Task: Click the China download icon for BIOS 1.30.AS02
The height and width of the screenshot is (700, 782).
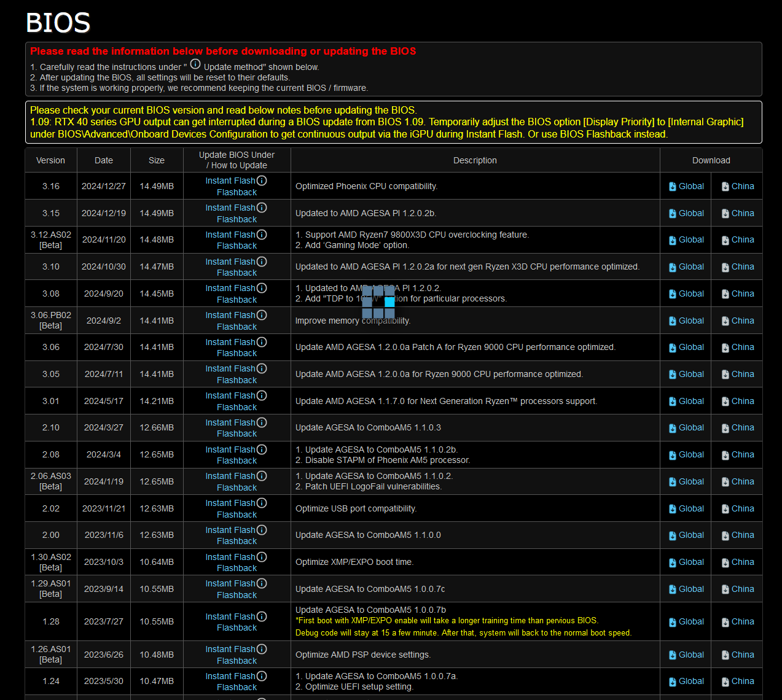Action: click(725, 562)
